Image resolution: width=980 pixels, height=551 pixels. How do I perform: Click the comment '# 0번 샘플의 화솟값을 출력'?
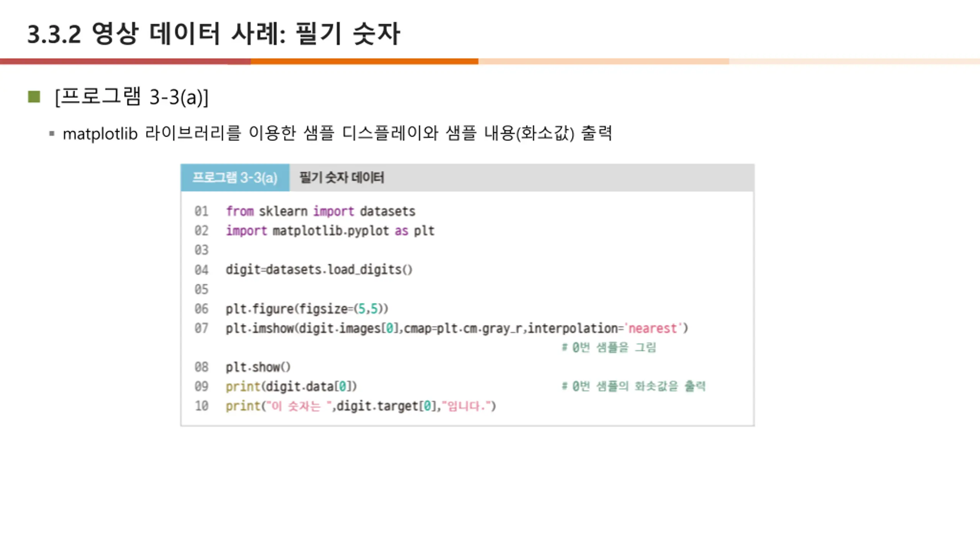click(x=634, y=386)
